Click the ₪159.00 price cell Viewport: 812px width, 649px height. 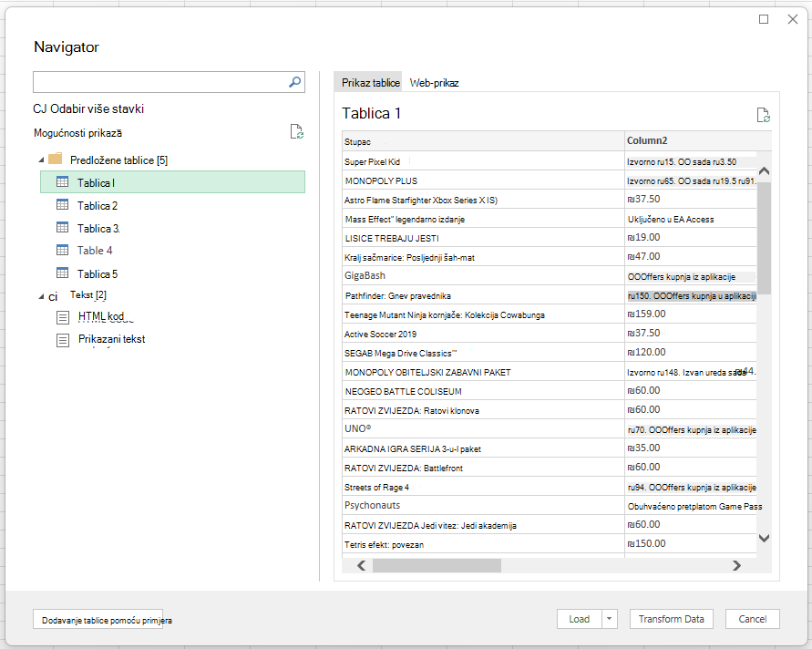(x=691, y=314)
